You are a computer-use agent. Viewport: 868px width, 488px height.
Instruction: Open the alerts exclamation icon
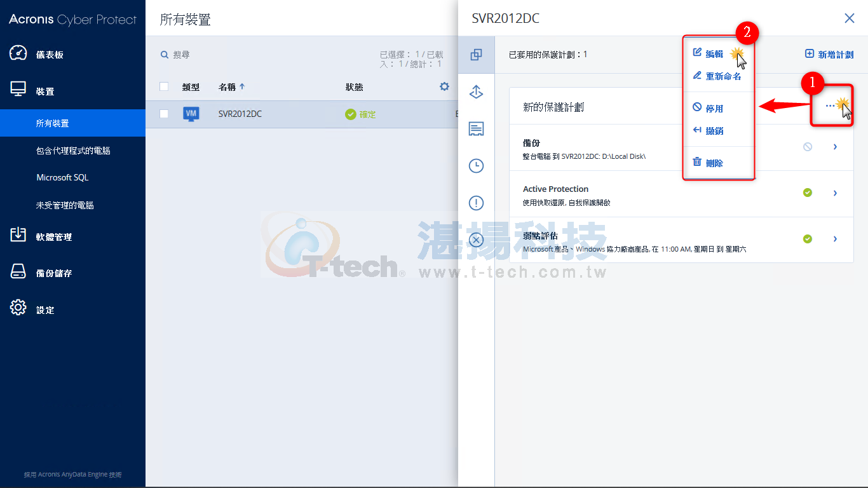[476, 203]
